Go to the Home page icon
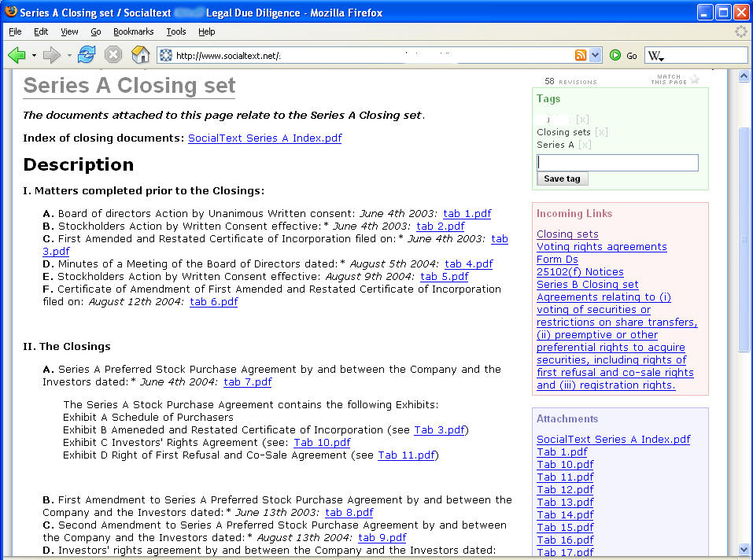Image resolution: width=753 pixels, height=560 pixels. click(x=140, y=55)
